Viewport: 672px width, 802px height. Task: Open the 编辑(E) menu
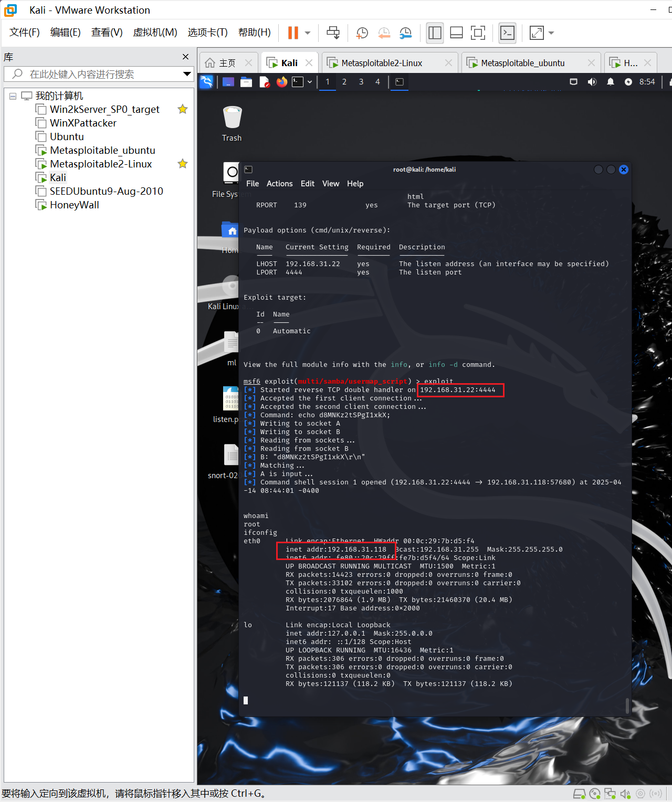pyautogui.click(x=65, y=33)
